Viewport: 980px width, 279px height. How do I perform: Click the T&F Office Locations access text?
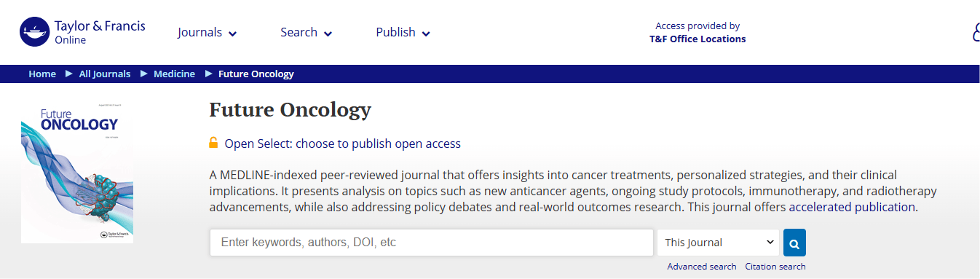pyautogui.click(x=698, y=39)
